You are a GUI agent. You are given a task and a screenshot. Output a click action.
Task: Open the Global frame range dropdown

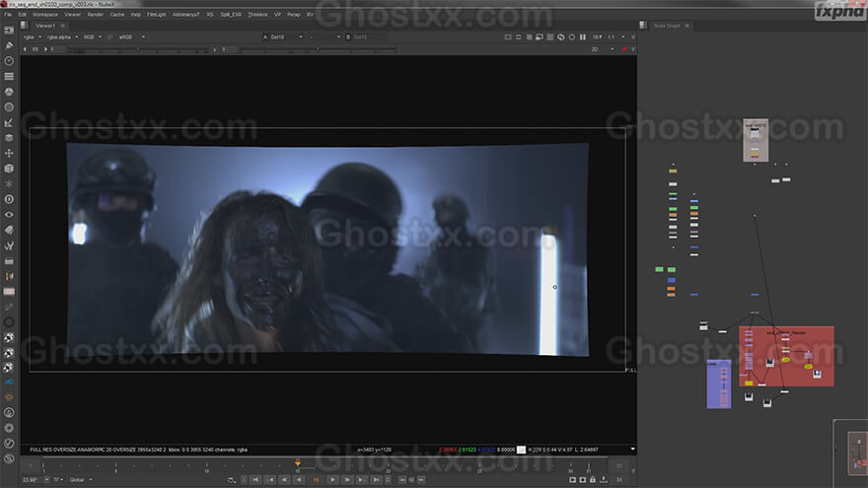(x=80, y=480)
